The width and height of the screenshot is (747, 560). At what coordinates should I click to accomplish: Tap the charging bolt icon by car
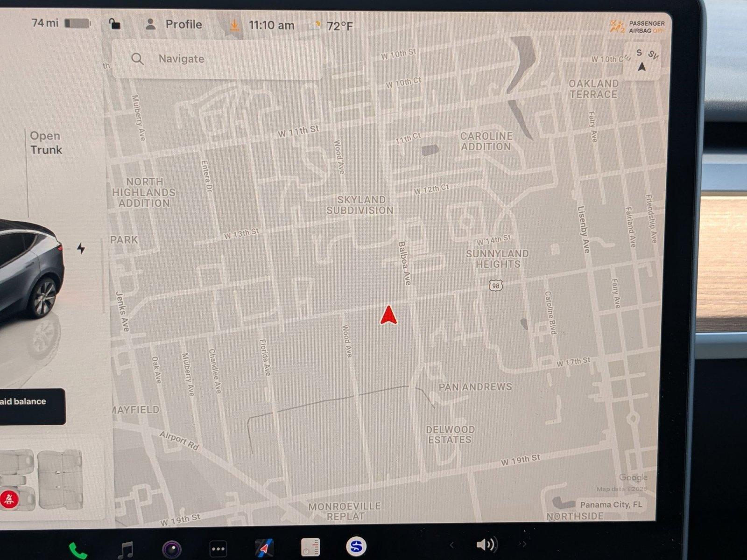[x=81, y=248]
